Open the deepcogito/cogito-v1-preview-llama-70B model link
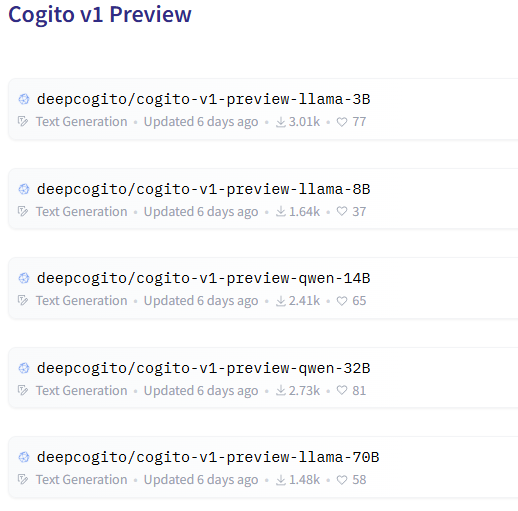The height and width of the screenshot is (511, 518). pos(208,457)
